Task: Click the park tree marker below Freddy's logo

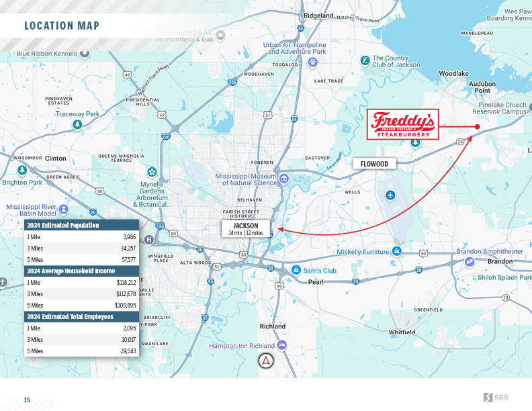Action: point(415,144)
